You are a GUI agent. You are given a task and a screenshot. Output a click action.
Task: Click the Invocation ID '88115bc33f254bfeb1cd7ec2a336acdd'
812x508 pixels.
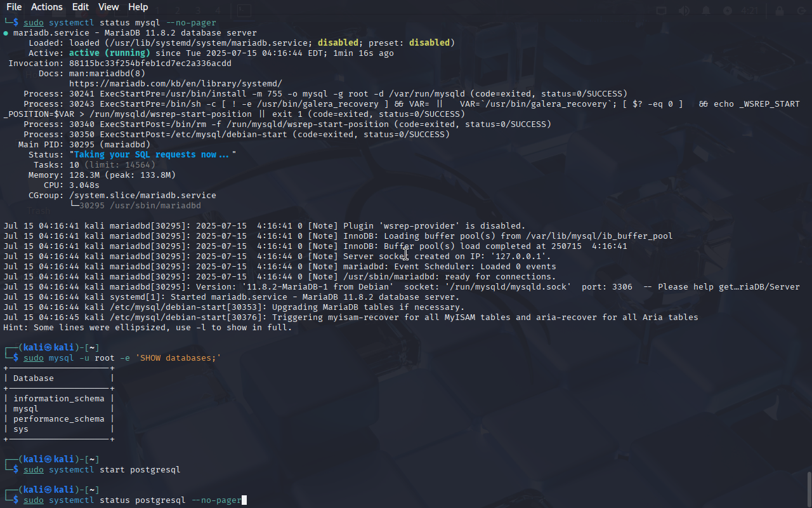(x=150, y=63)
